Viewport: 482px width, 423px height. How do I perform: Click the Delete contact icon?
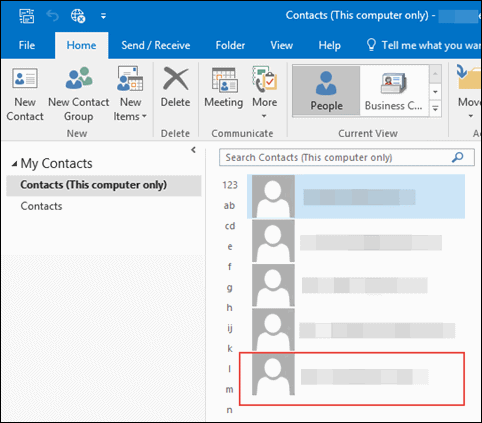click(x=175, y=79)
